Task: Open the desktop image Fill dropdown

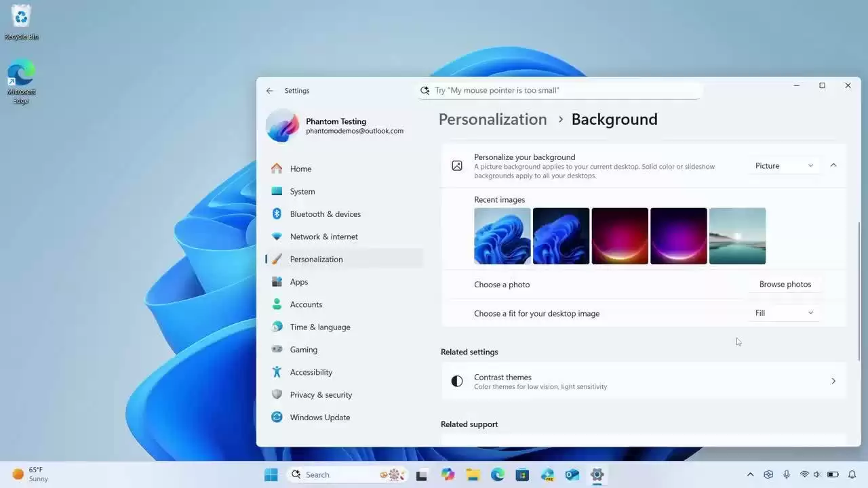Action: (x=784, y=313)
